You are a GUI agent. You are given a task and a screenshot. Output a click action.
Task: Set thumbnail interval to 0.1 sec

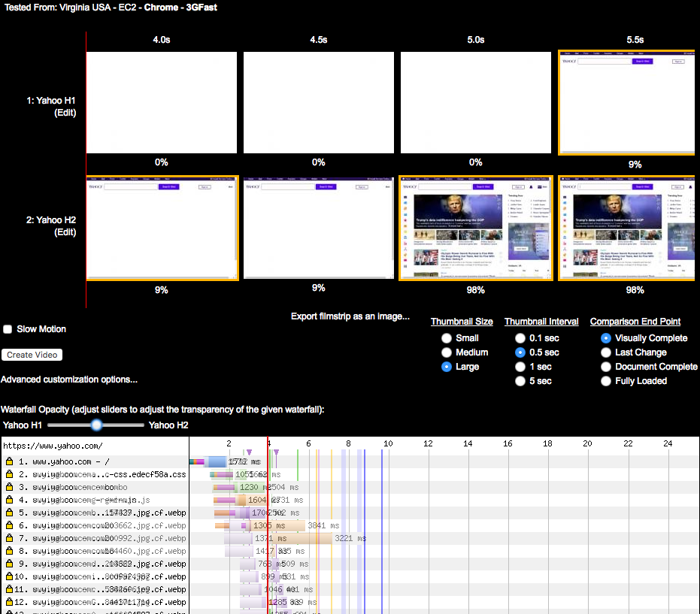click(520, 338)
